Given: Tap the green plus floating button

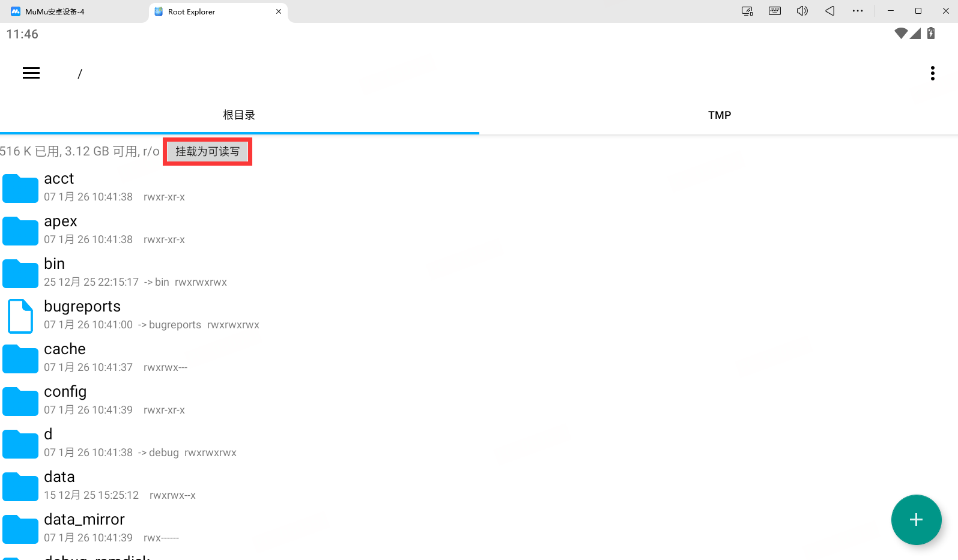Looking at the screenshot, I should pyautogui.click(x=915, y=520).
